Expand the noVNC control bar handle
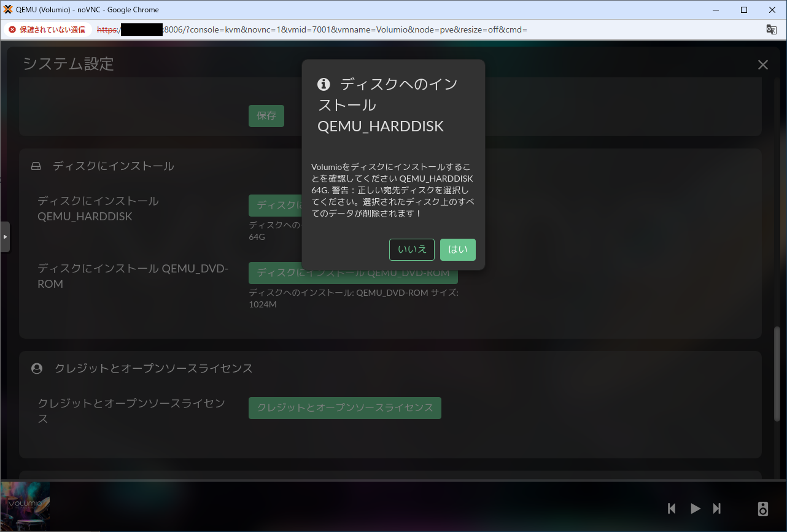Viewport: 787px width, 532px height. click(5, 237)
